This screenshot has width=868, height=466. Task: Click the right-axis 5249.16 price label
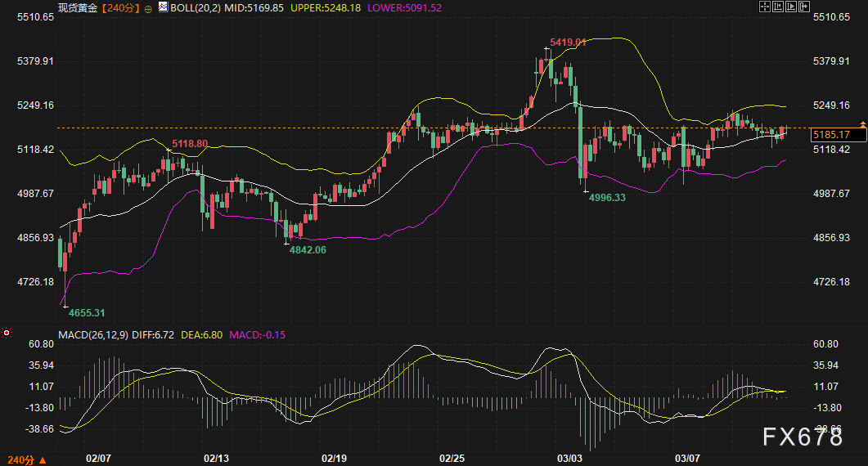831,105
